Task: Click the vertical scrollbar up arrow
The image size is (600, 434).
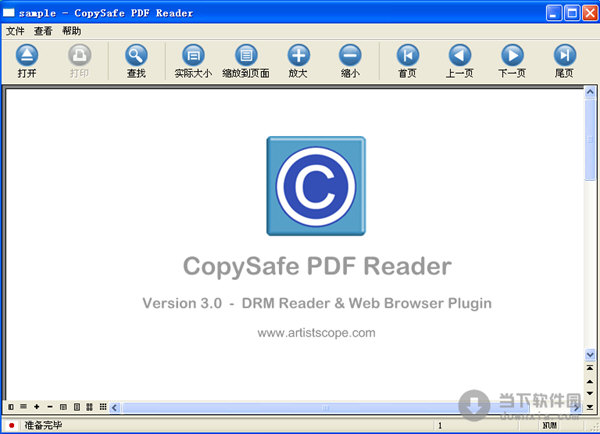Action: point(590,92)
